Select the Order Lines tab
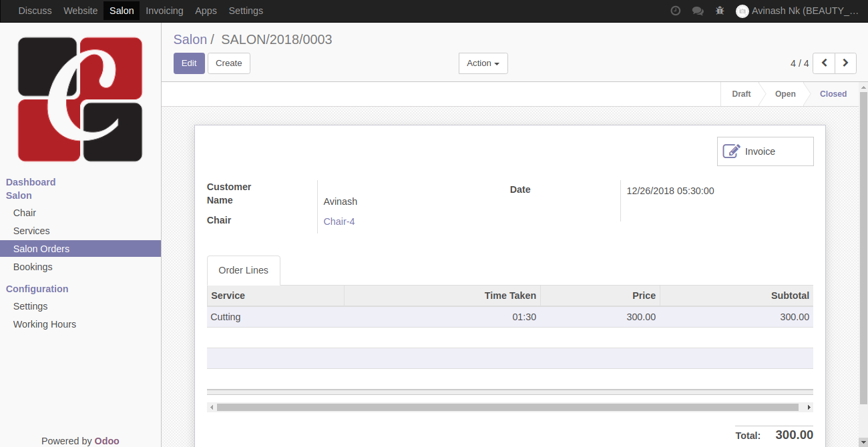This screenshot has width=868, height=447. [244, 270]
